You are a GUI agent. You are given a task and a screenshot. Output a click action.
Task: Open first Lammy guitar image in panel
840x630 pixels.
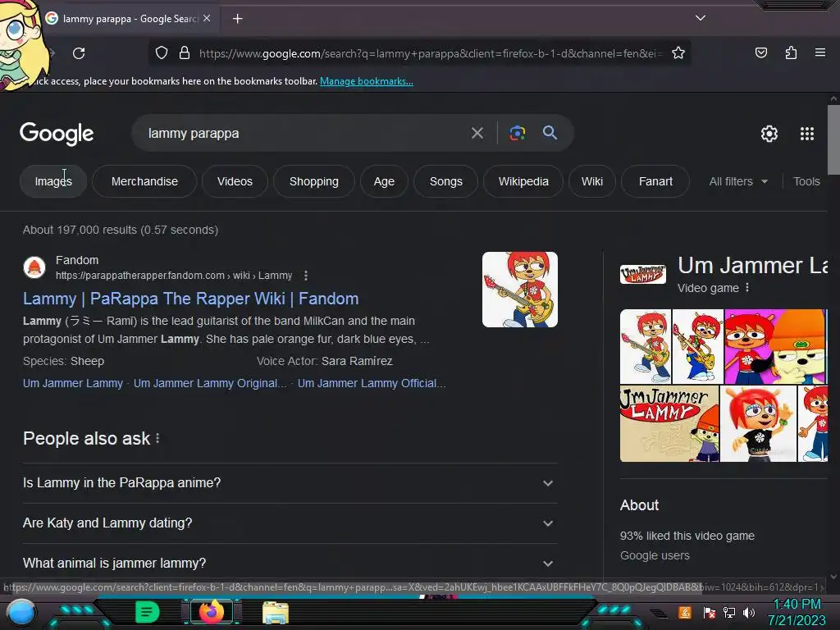coord(645,346)
